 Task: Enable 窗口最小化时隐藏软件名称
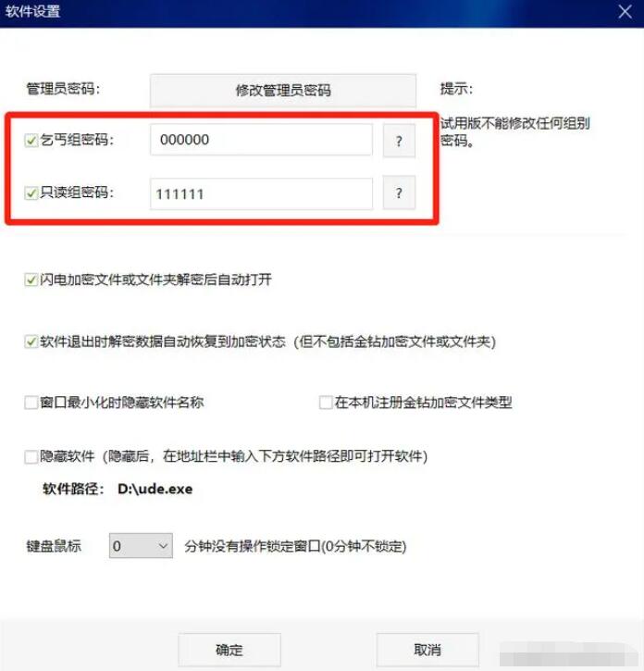click(x=31, y=403)
